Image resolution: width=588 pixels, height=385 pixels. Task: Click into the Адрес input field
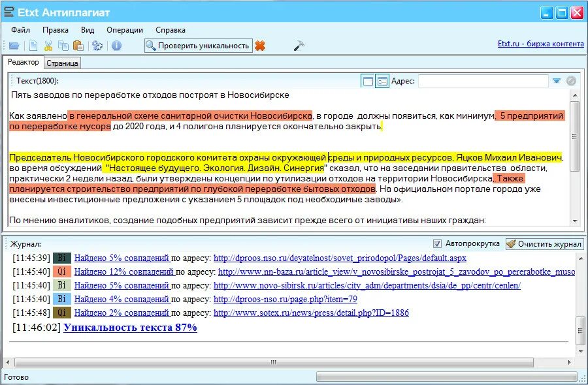pyautogui.click(x=483, y=81)
